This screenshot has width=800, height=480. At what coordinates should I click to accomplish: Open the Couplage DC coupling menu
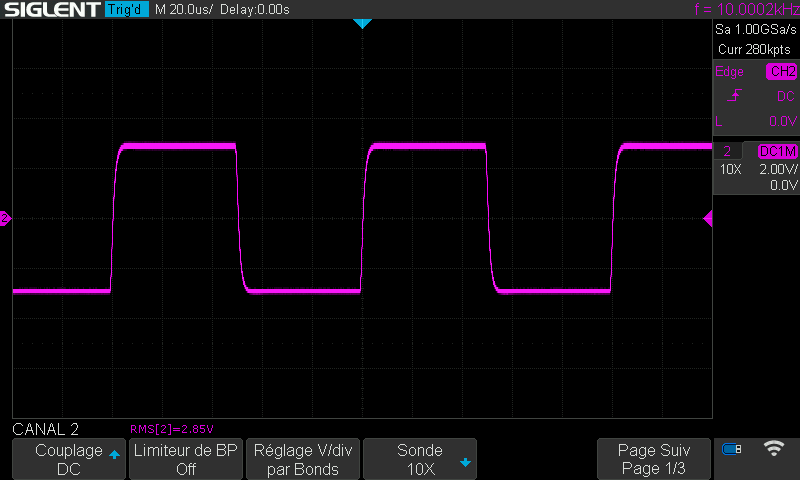coord(69,459)
